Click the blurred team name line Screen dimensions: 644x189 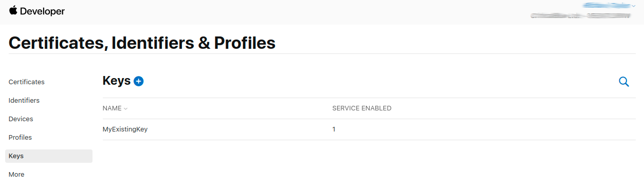(581, 16)
